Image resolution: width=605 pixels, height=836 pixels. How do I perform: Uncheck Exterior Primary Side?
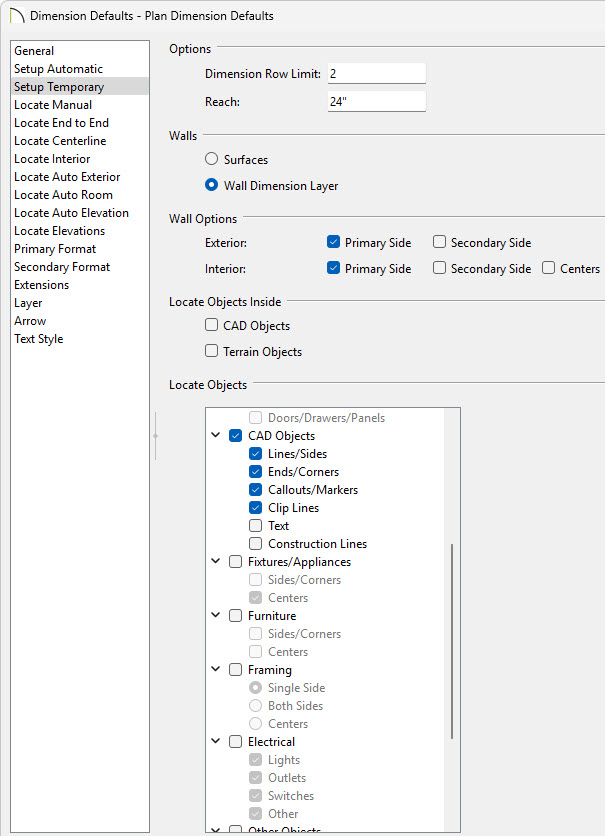333,242
